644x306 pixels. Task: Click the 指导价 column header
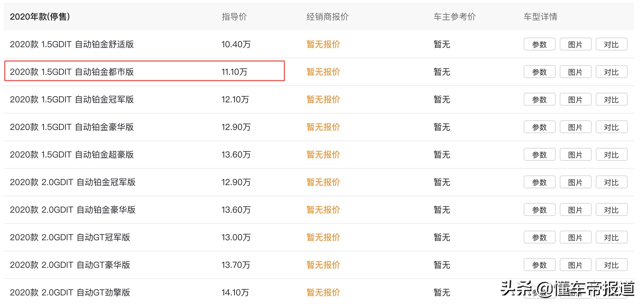tap(234, 17)
